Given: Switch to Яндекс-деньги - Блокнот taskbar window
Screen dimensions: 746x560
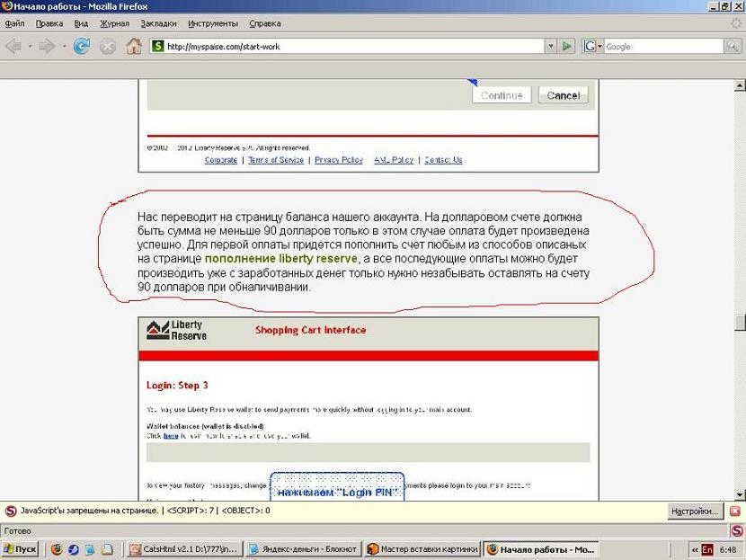Looking at the screenshot, I should (304, 549).
